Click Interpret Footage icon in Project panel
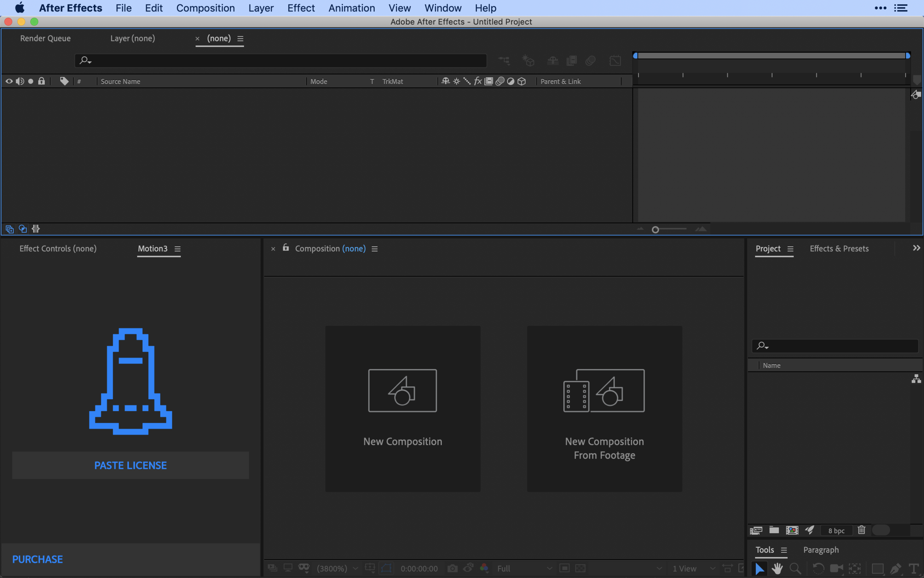924x578 pixels. [x=756, y=530]
